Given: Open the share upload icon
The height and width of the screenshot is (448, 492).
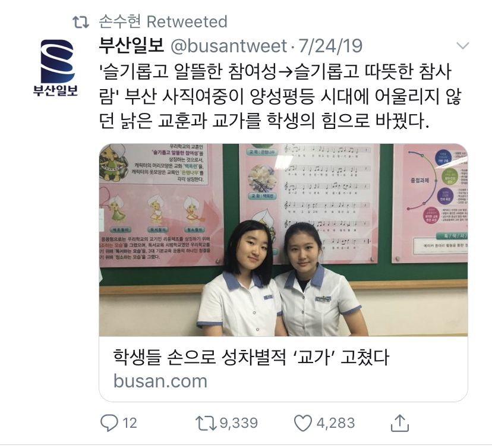Looking at the screenshot, I should [400, 423].
